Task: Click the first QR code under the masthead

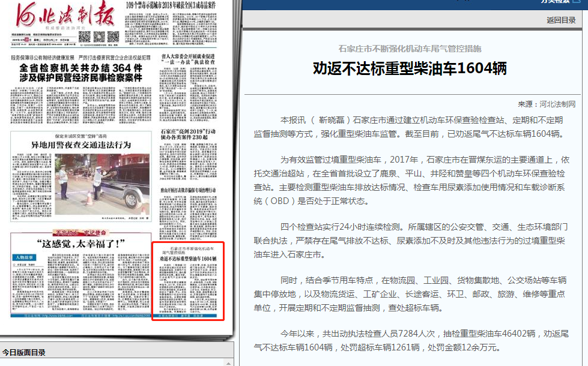Action: 84,37
